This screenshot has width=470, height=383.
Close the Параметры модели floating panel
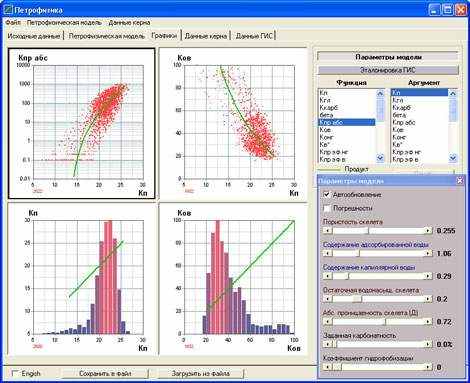click(x=460, y=181)
